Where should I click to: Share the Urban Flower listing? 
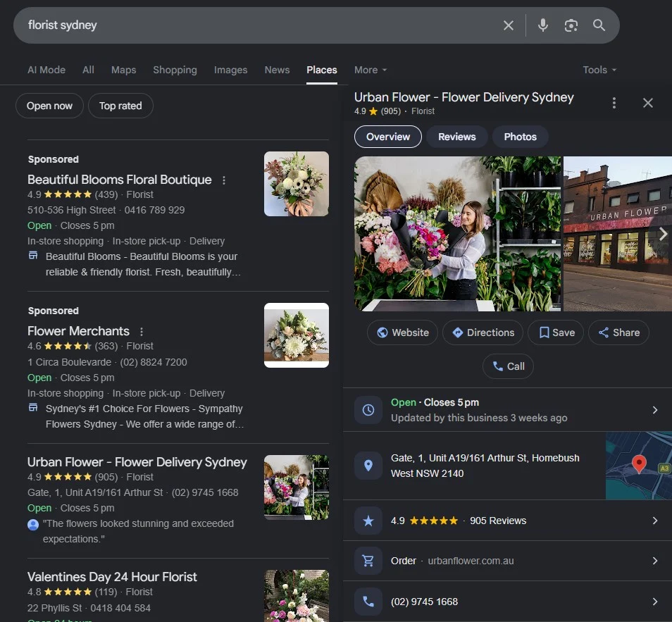[x=618, y=332]
